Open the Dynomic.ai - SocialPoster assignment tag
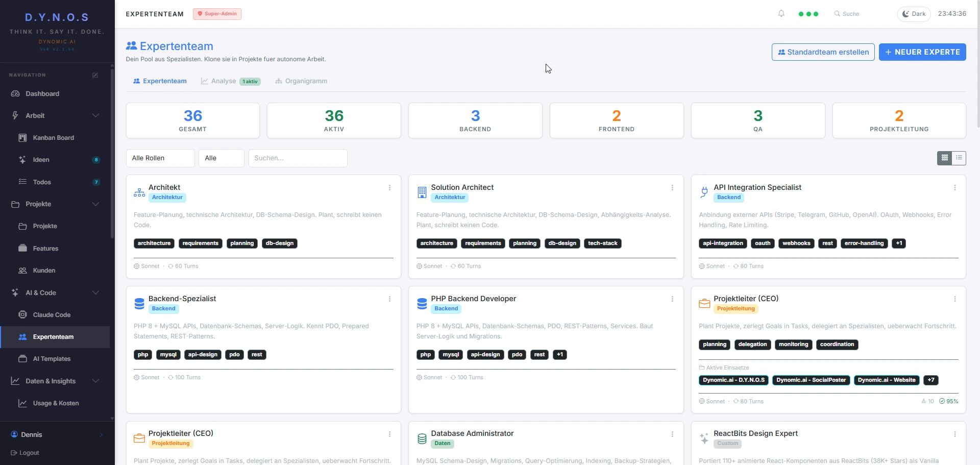 click(x=811, y=380)
